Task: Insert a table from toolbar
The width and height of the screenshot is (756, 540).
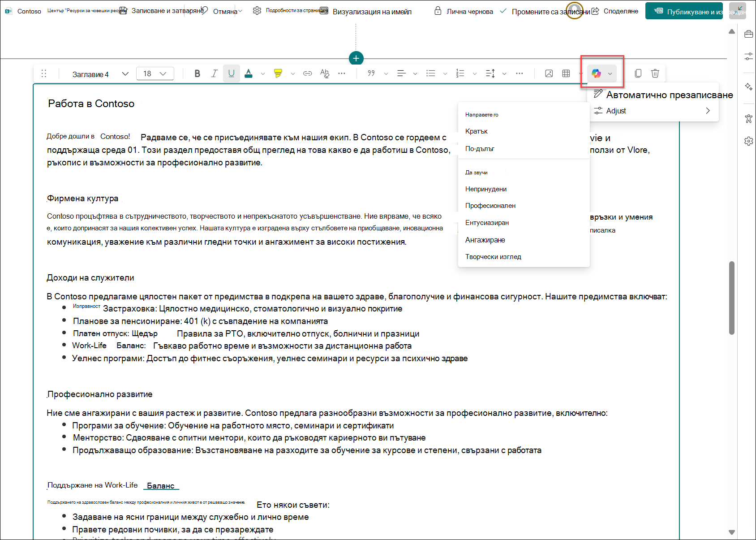Action: [566, 73]
